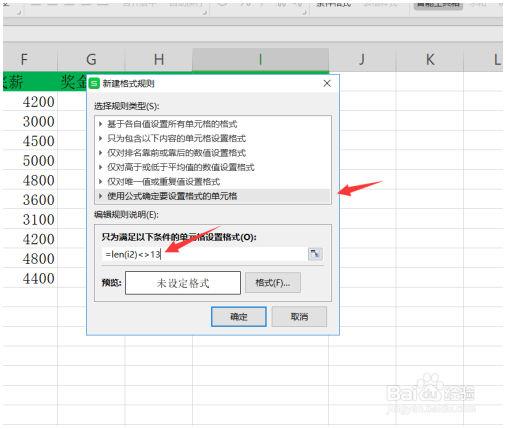506x429 pixels.
Task: Select column K header
Action: [430, 60]
